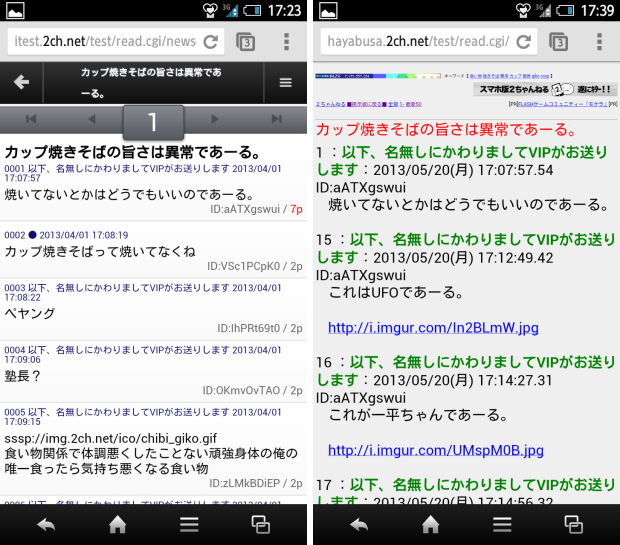Tap the back arrow beside the thread title
This screenshot has height=545, width=620.
(x=21, y=82)
